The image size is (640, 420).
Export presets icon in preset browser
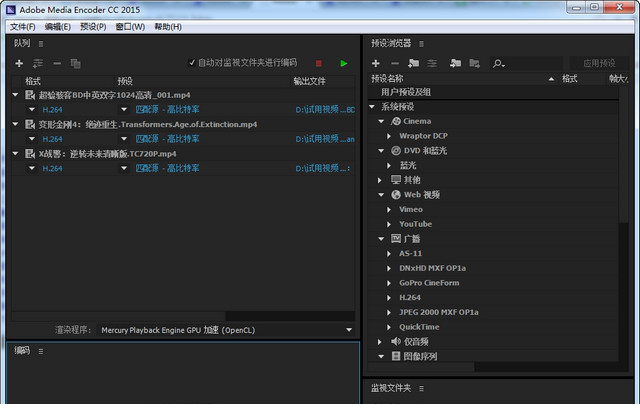pos(474,63)
